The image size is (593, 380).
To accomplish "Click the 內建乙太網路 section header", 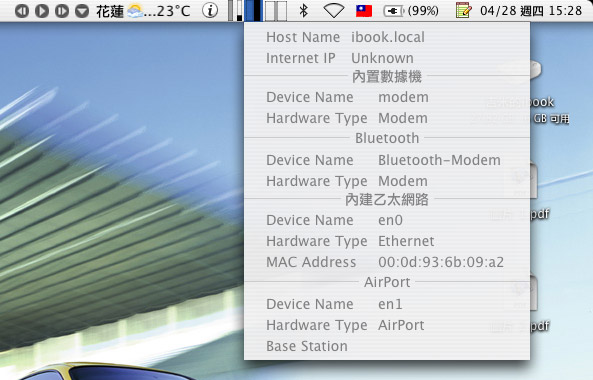I will [387, 200].
